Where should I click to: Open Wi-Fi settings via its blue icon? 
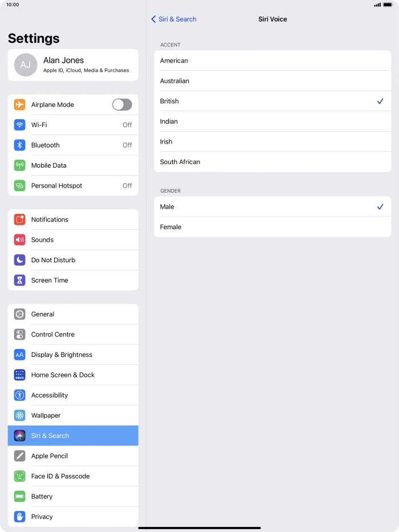coord(20,125)
